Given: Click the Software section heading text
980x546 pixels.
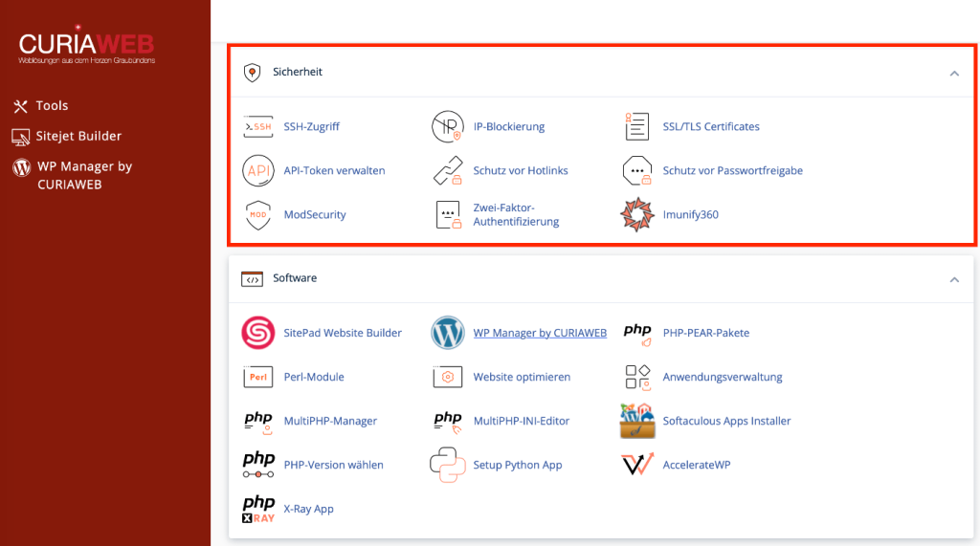Looking at the screenshot, I should click(x=295, y=278).
